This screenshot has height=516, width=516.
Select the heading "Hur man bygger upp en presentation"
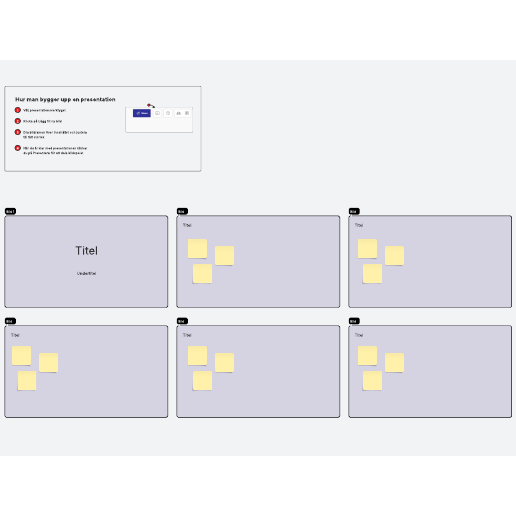point(65,99)
